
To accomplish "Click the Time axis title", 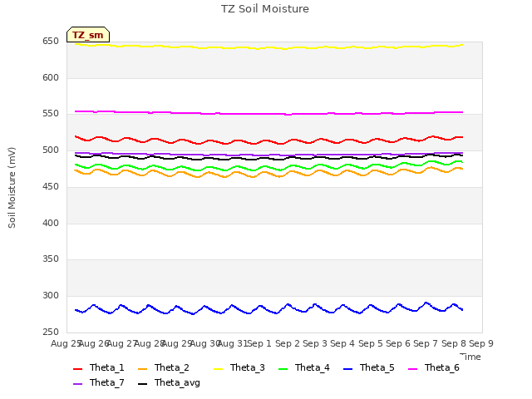I will [470, 357].
